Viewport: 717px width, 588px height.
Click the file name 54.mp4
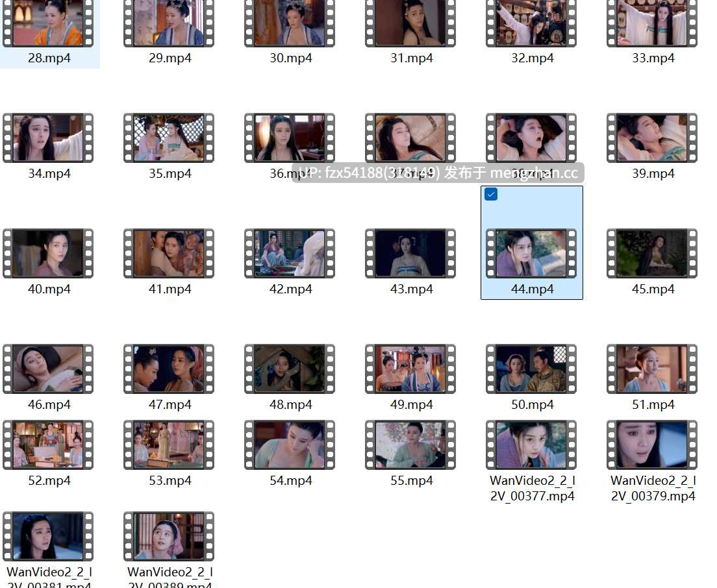pos(291,481)
